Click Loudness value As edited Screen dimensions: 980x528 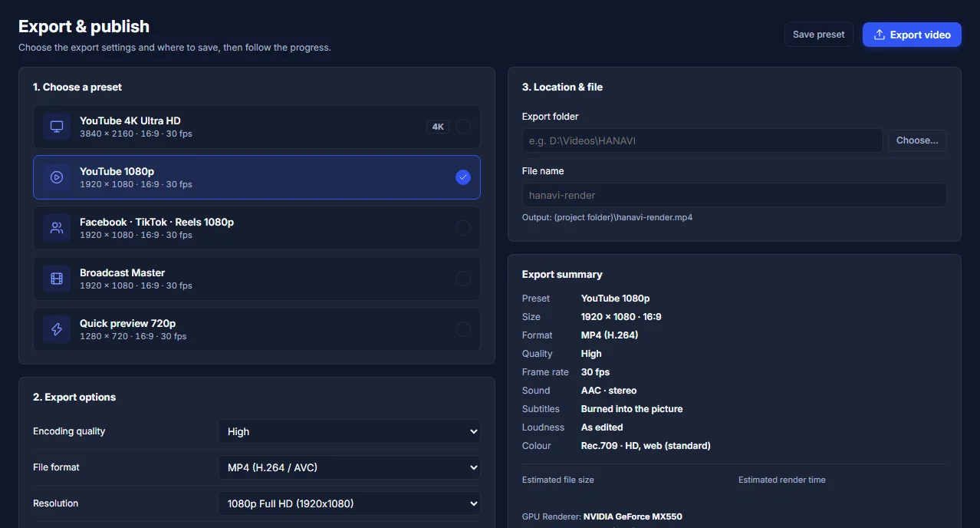tap(602, 427)
